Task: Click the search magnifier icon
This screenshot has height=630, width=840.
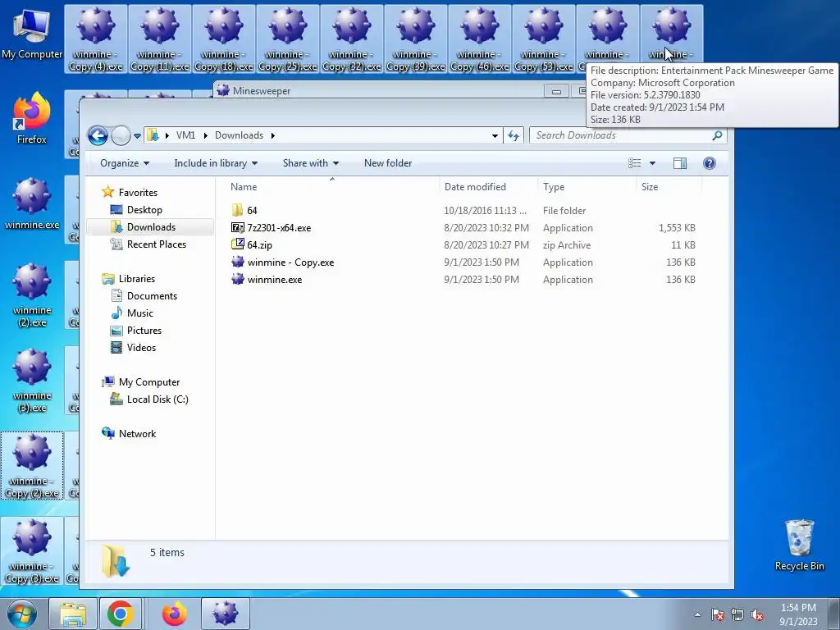Action: point(717,135)
